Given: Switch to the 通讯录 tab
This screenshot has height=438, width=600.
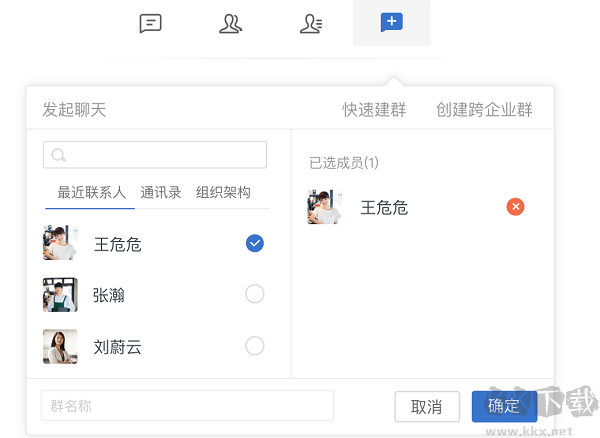Looking at the screenshot, I should (x=161, y=192).
